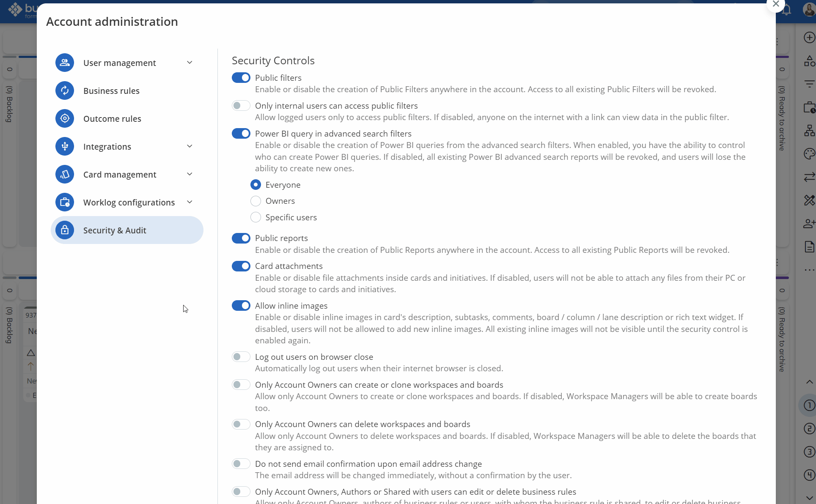
Task: Open the notifications bell
Action: click(x=787, y=10)
